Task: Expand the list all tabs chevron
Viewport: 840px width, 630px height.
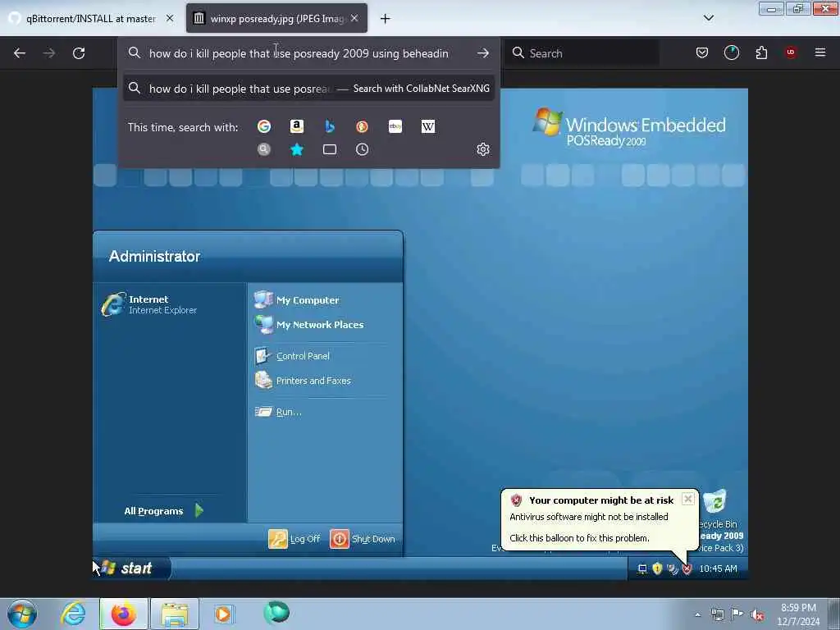Action: point(708,18)
